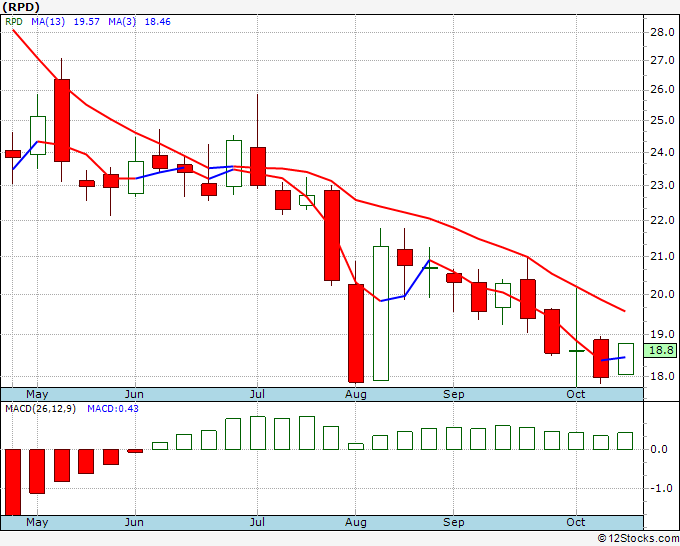Click Jun on the price chart time axis
Viewport: 680px width, 546px height.
coord(134,394)
